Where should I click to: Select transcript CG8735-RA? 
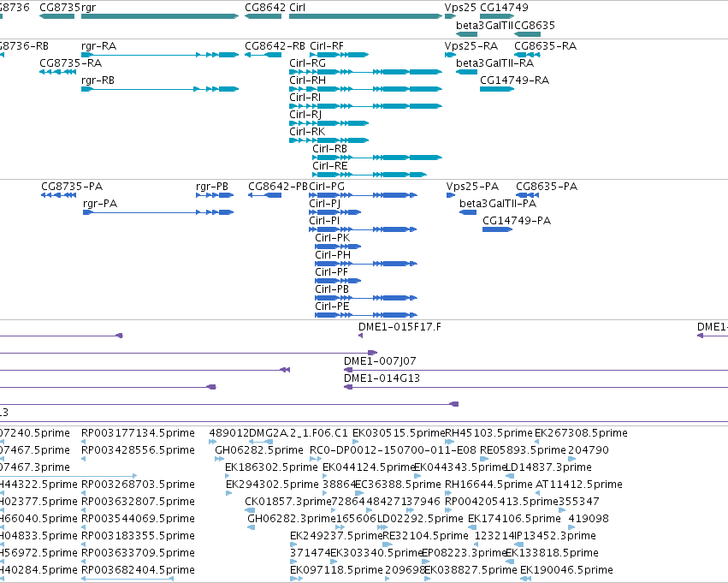(x=58, y=72)
